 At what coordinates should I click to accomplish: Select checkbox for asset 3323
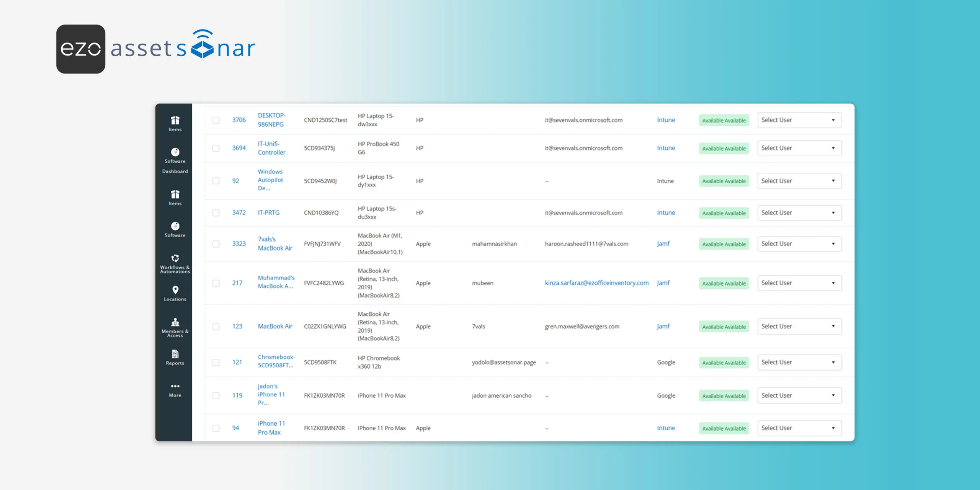click(216, 244)
